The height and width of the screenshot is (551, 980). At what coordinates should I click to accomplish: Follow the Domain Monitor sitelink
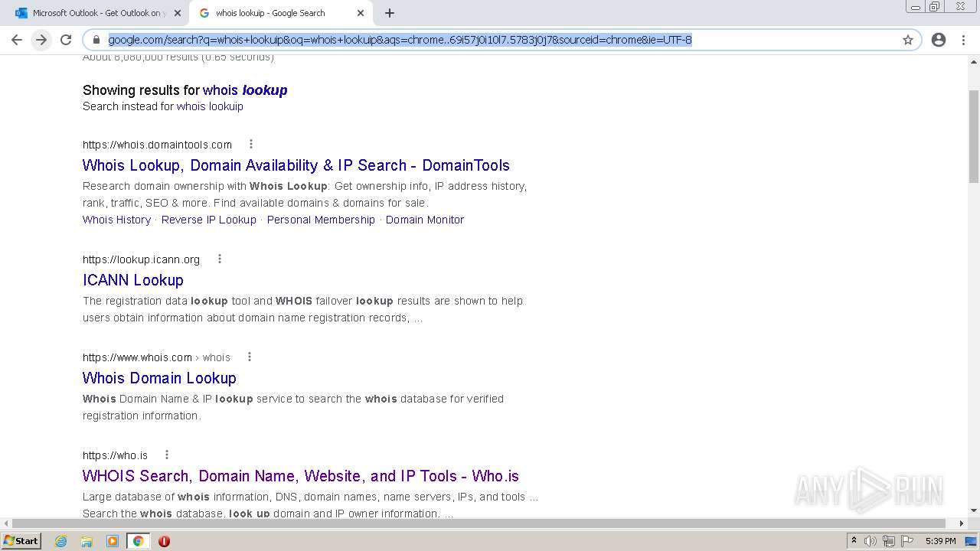pyautogui.click(x=425, y=220)
